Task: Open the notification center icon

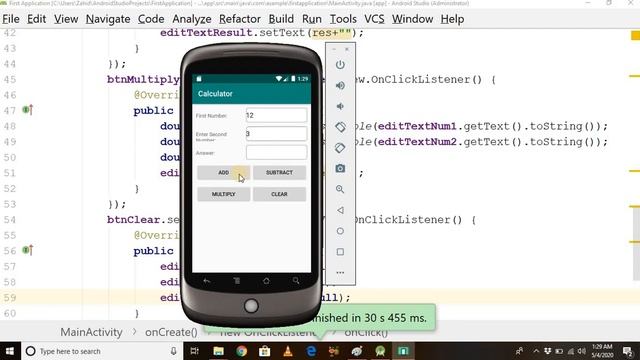Action: pyautogui.click(x=628, y=351)
